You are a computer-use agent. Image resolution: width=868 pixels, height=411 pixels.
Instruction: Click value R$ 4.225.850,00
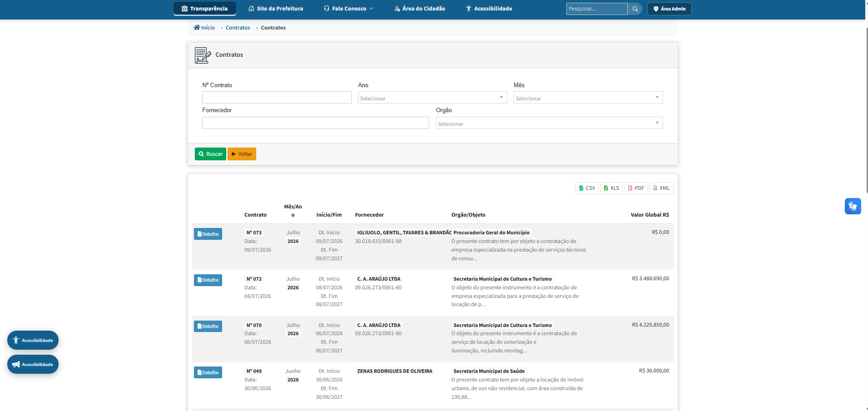[x=650, y=325]
